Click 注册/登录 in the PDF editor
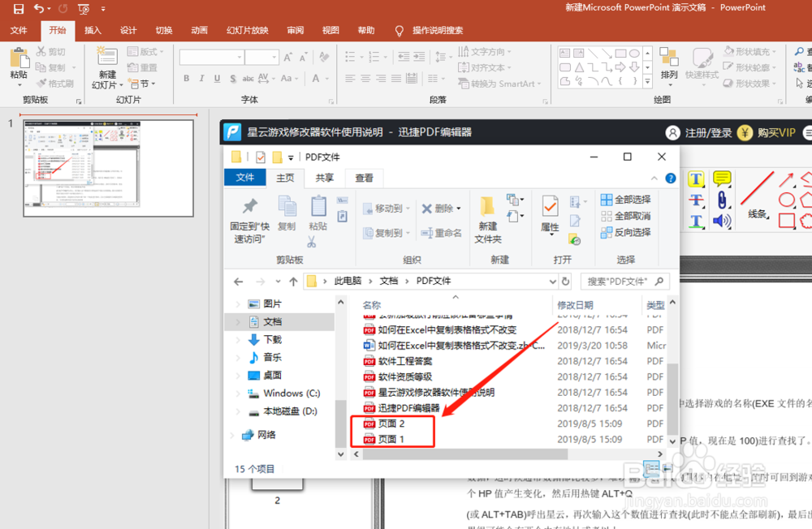 708,133
